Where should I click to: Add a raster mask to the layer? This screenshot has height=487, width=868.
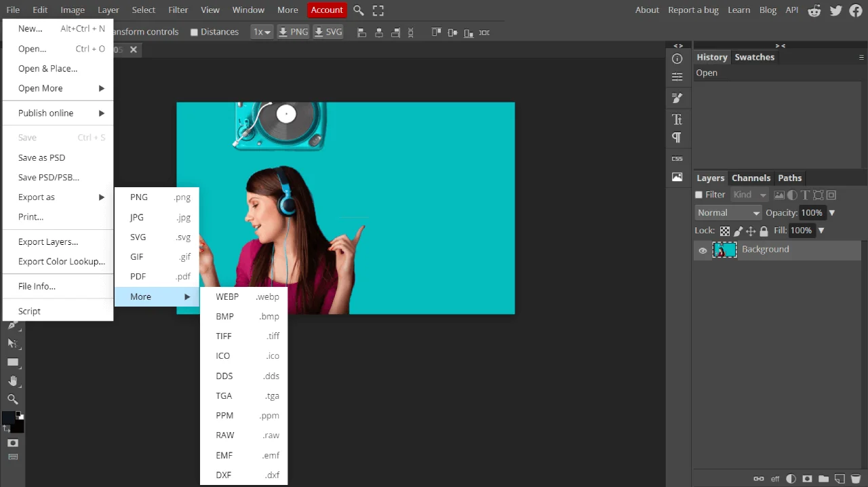pos(808,479)
